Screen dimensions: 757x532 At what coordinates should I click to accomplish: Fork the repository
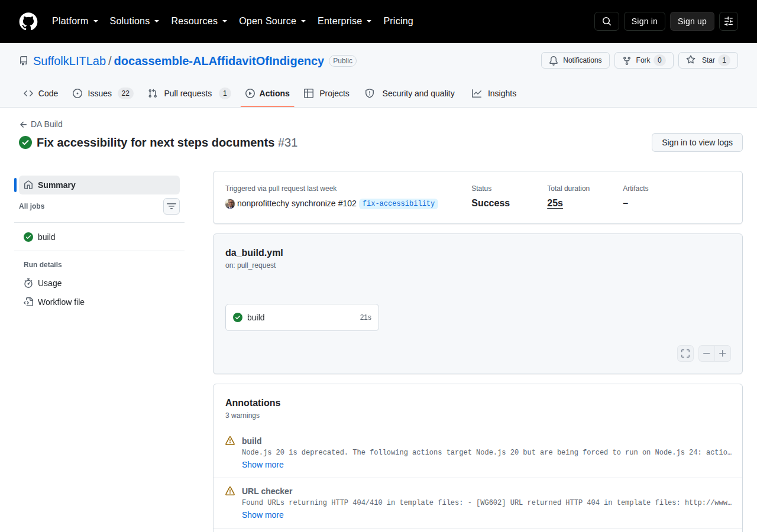(643, 60)
